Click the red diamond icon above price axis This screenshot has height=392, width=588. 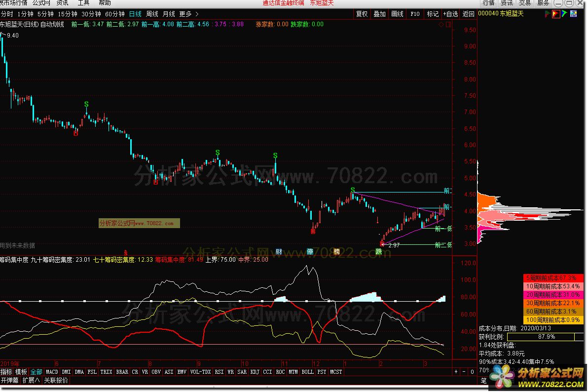click(x=441, y=24)
